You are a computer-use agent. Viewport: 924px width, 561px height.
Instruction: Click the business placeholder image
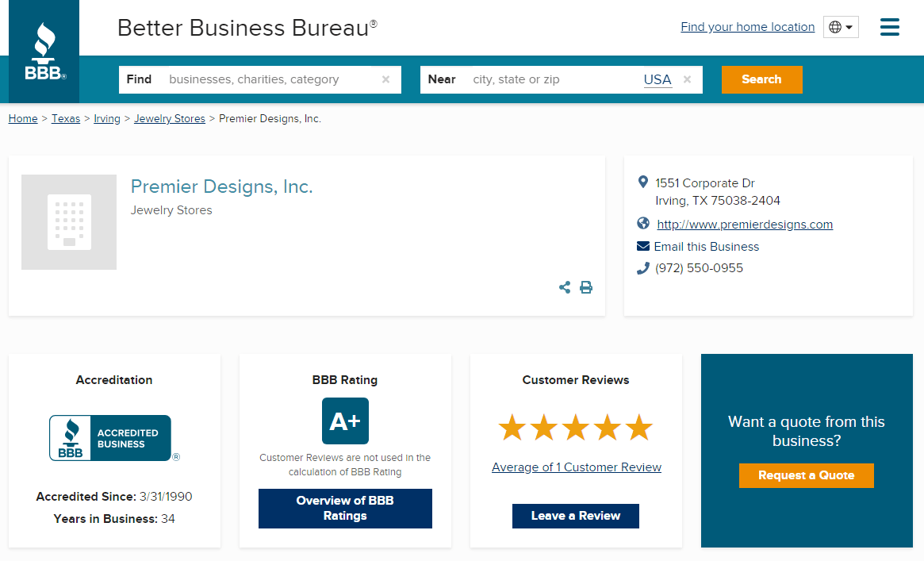69,222
